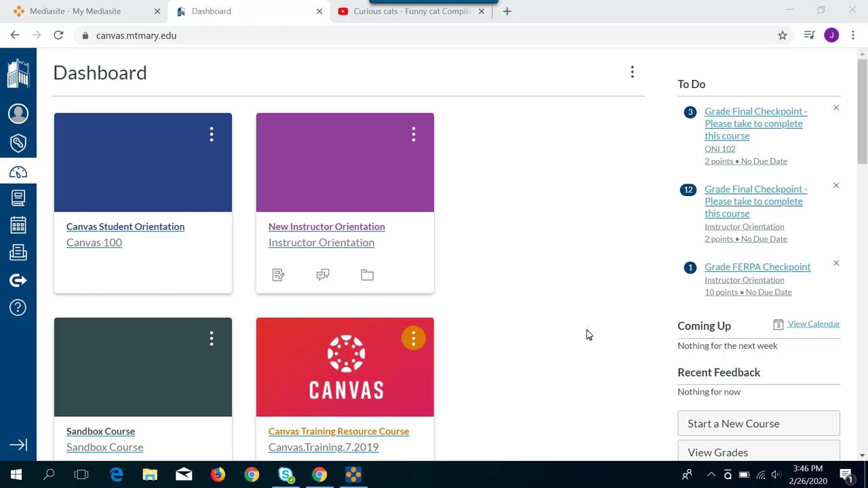
Task: Dismiss the Grade FERPA Checkpoint to-do item
Action: pyautogui.click(x=836, y=263)
